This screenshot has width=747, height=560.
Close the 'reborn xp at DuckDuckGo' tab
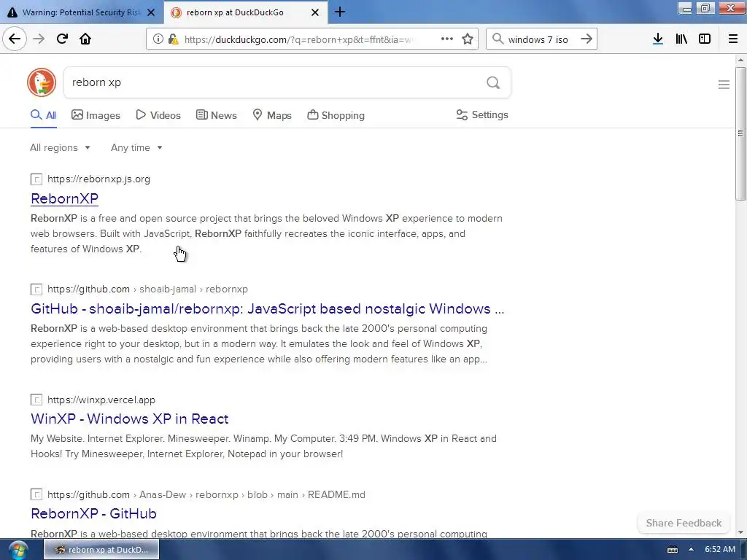click(x=315, y=12)
